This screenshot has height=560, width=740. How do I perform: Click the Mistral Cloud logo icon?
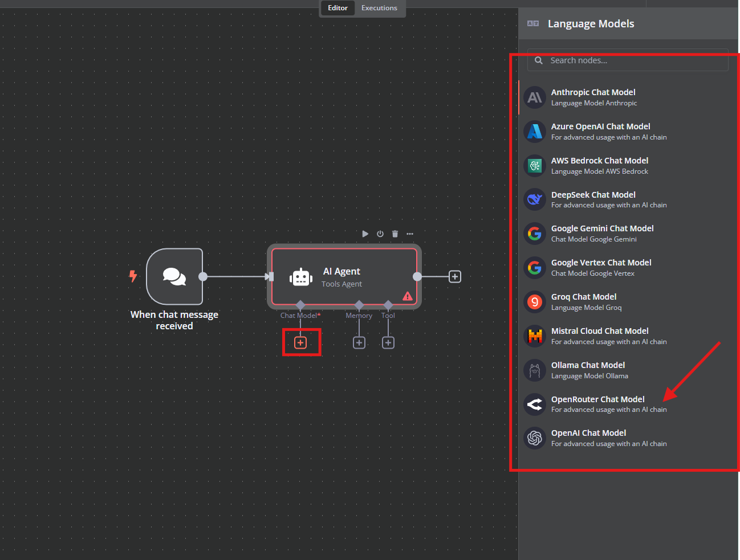[x=535, y=336]
